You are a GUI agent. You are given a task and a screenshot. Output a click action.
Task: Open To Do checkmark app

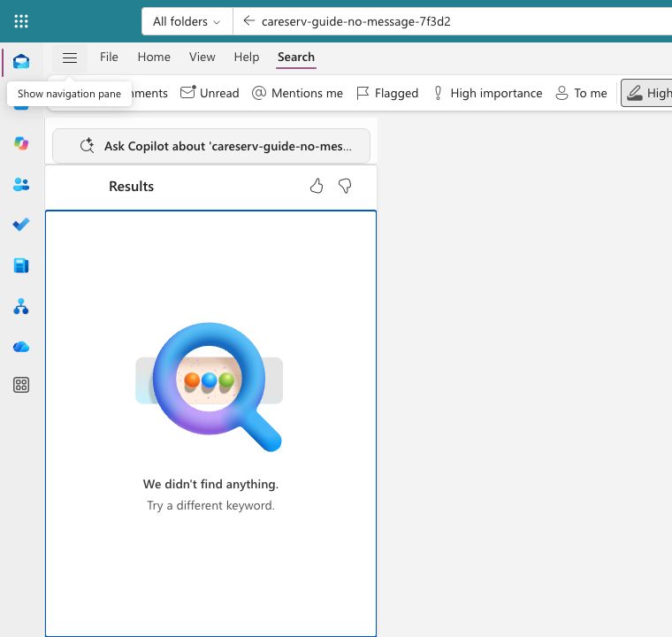click(x=21, y=225)
